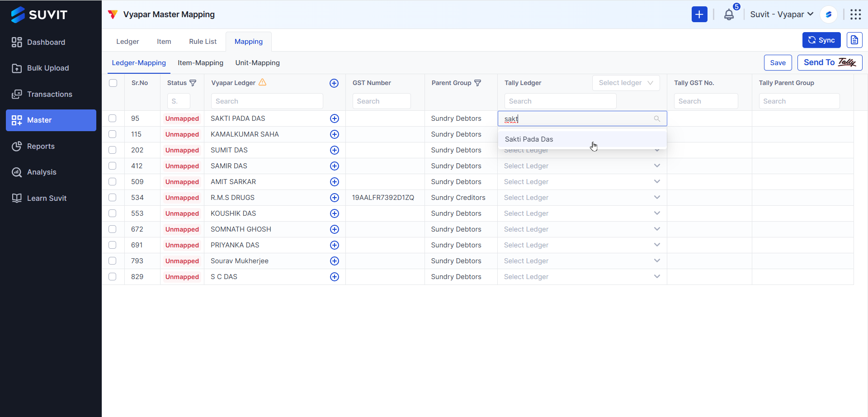Image resolution: width=868 pixels, height=417 pixels.
Task: Open the apps grid menu
Action: 855,14
